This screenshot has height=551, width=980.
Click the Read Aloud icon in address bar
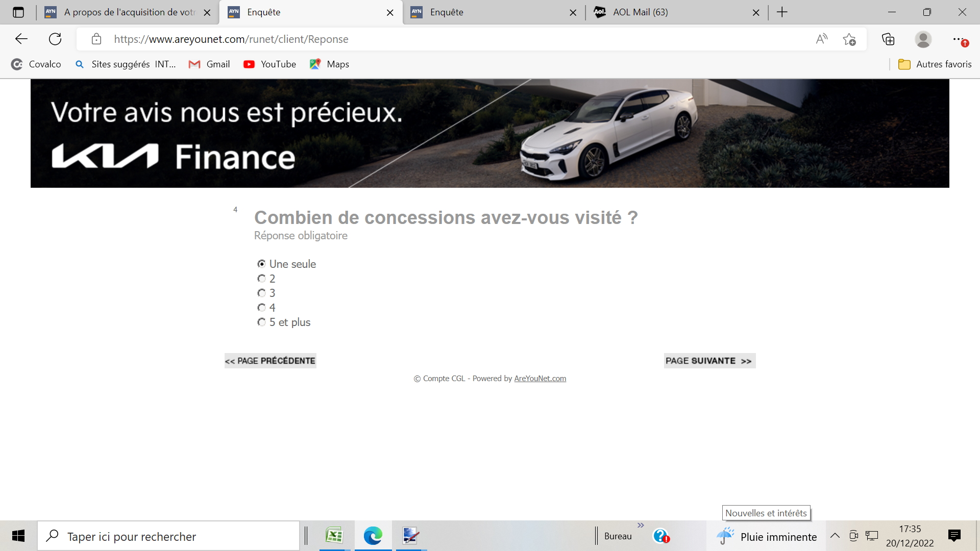(x=821, y=39)
